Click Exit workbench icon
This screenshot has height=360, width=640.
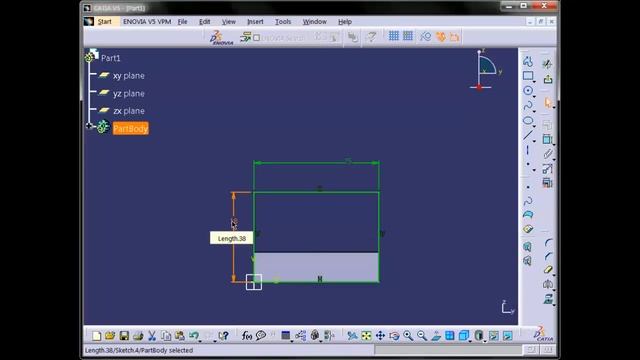click(x=548, y=79)
